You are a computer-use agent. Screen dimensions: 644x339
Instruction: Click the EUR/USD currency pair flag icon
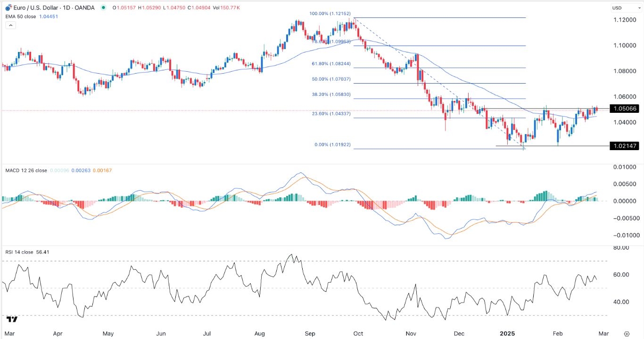point(7,8)
